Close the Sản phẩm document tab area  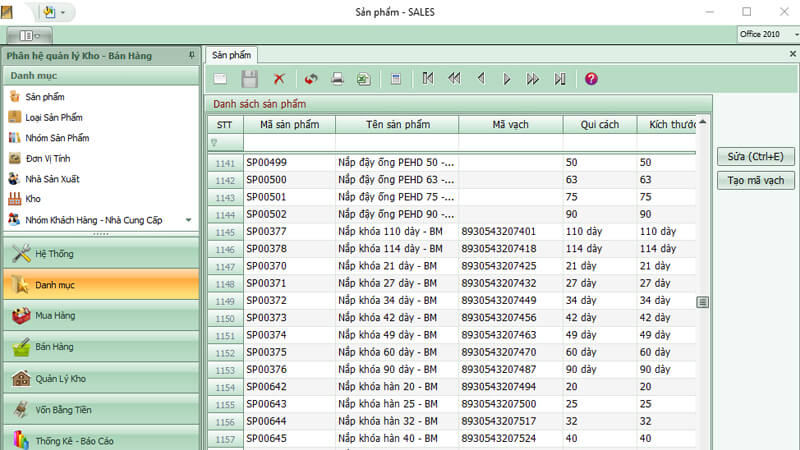[x=792, y=54]
